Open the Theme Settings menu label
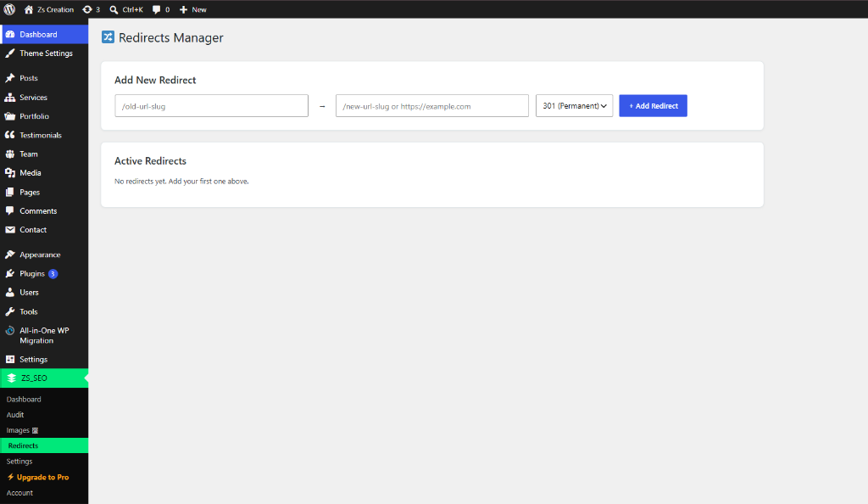The image size is (868, 504). [x=46, y=53]
